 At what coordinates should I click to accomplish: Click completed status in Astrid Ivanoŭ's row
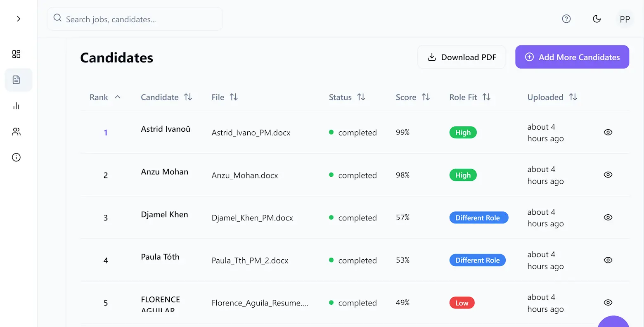coord(353,133)
